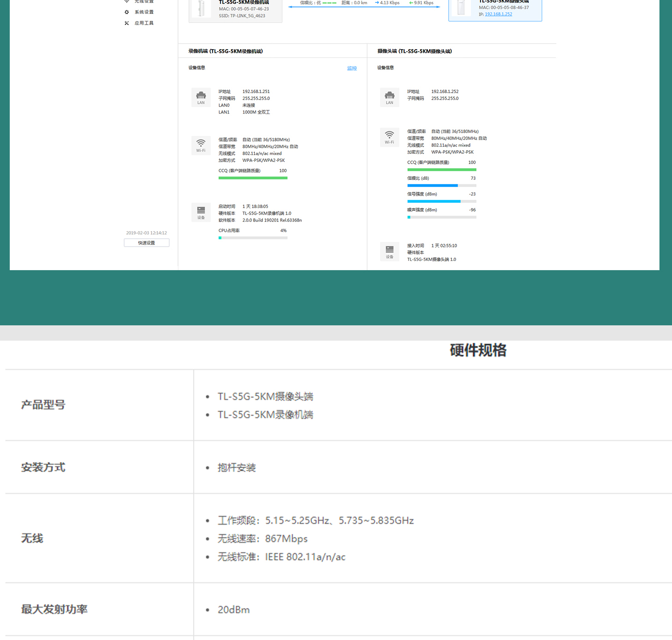Viewport: 672px width, 640px height.
Task: Click the 应用工具 tools icon
Action: click(127, 23)
